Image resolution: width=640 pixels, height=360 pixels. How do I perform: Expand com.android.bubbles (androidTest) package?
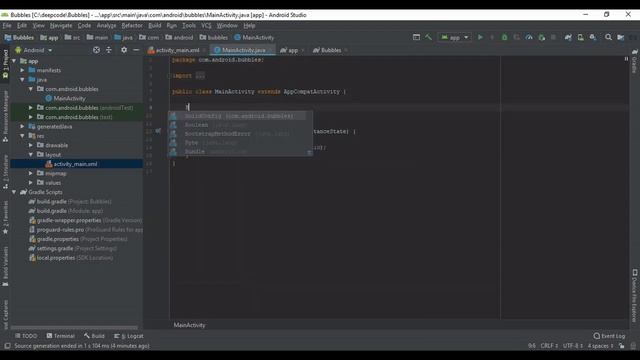31,108
